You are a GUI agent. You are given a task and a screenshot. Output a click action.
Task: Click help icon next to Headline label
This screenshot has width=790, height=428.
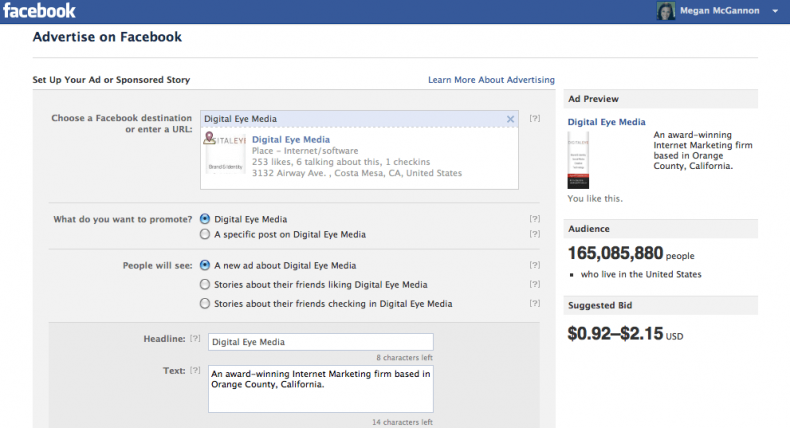(195, 341)
